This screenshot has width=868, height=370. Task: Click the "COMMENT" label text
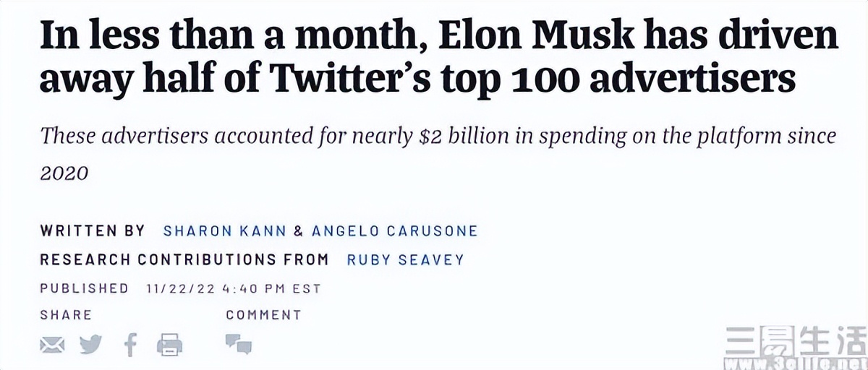click(263, 315)
